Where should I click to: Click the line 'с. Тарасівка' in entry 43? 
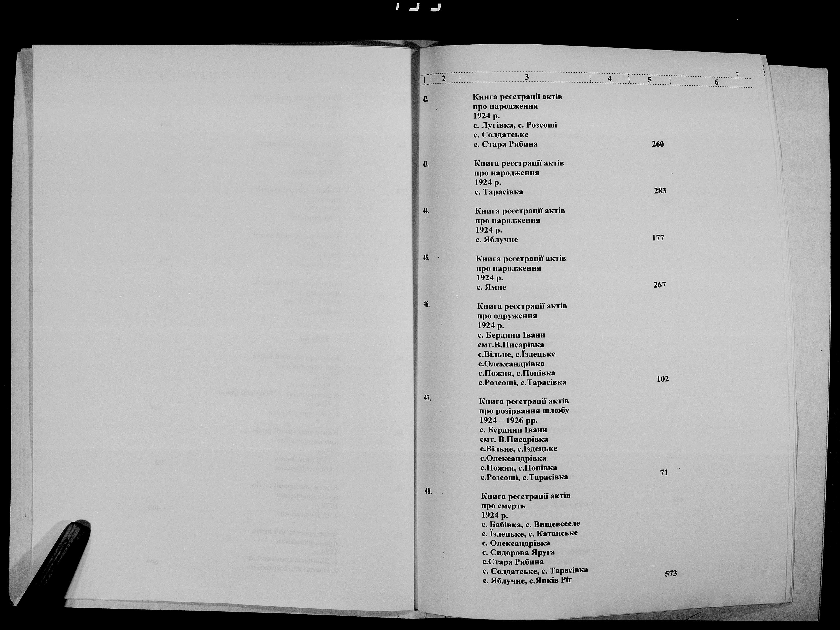pos(499,192)
